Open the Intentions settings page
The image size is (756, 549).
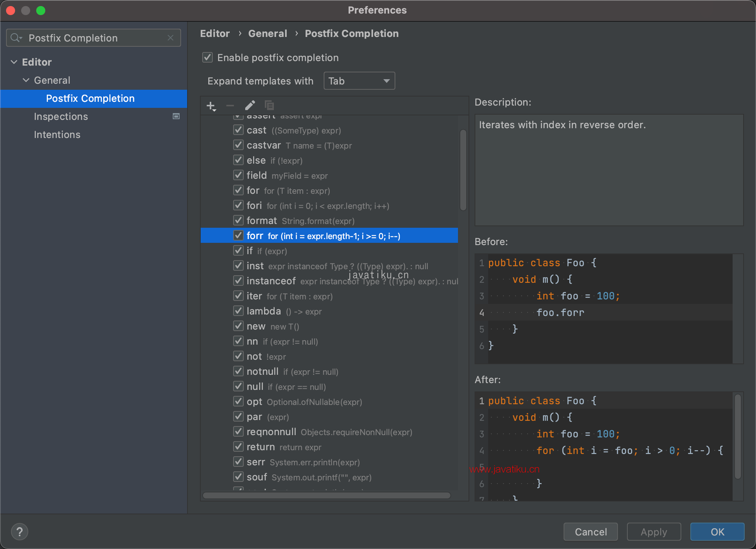click(x=57, y=135)
